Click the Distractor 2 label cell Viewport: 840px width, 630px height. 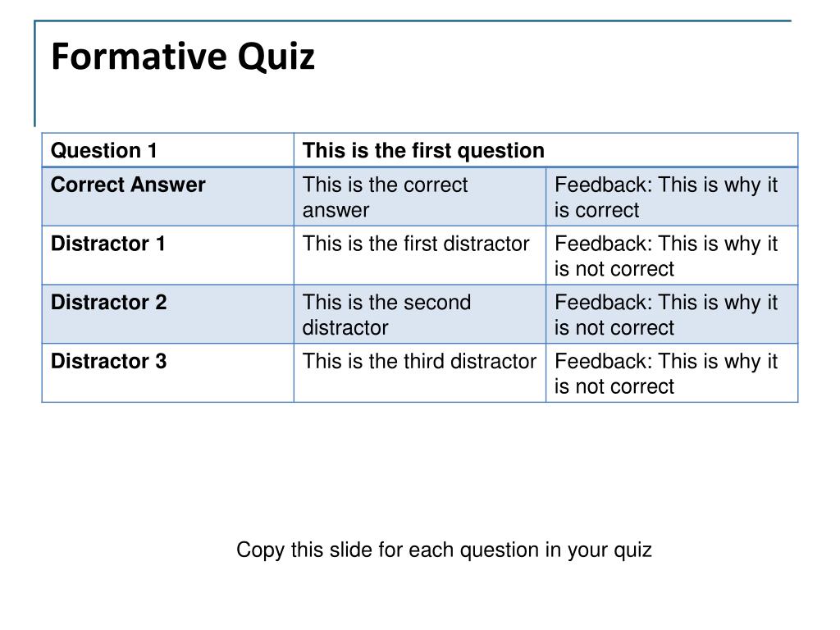[x=167, y=314]
